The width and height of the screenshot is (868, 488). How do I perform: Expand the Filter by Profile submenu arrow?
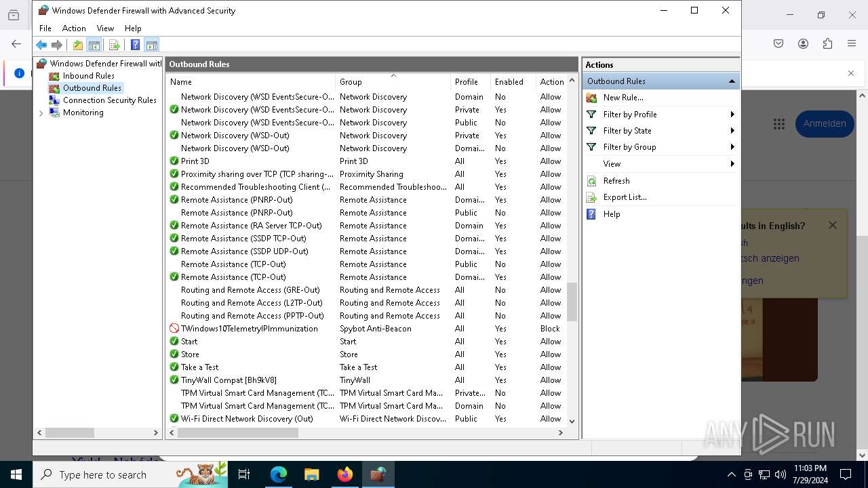click(732, 115)
